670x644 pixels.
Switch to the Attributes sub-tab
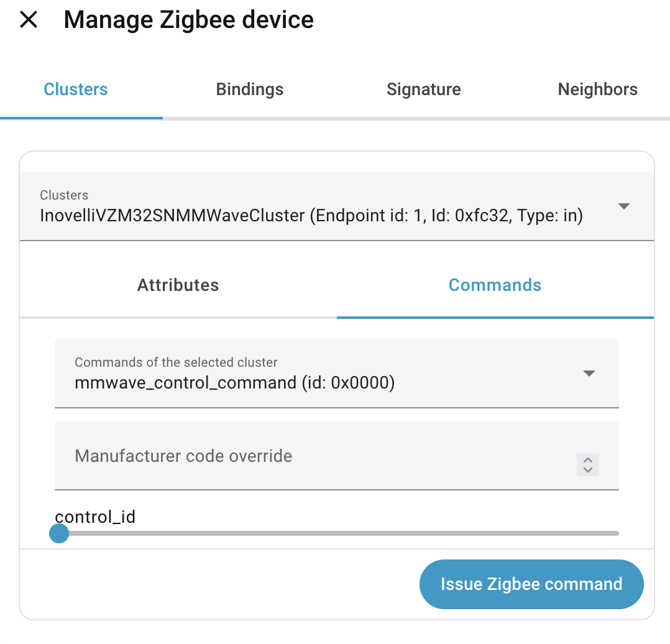click(178, 285)
